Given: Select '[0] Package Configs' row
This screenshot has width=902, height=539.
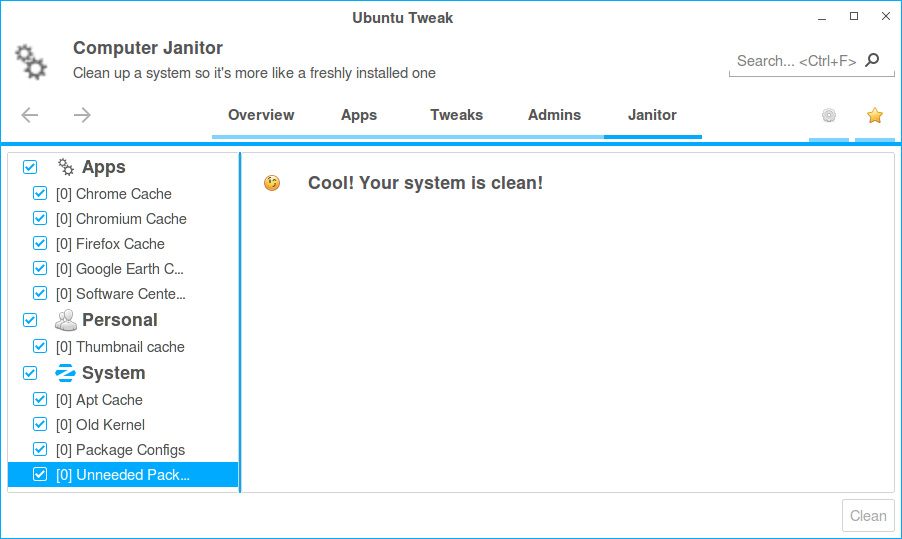Looking at the screenshot, I should click(x=123, y=450).
